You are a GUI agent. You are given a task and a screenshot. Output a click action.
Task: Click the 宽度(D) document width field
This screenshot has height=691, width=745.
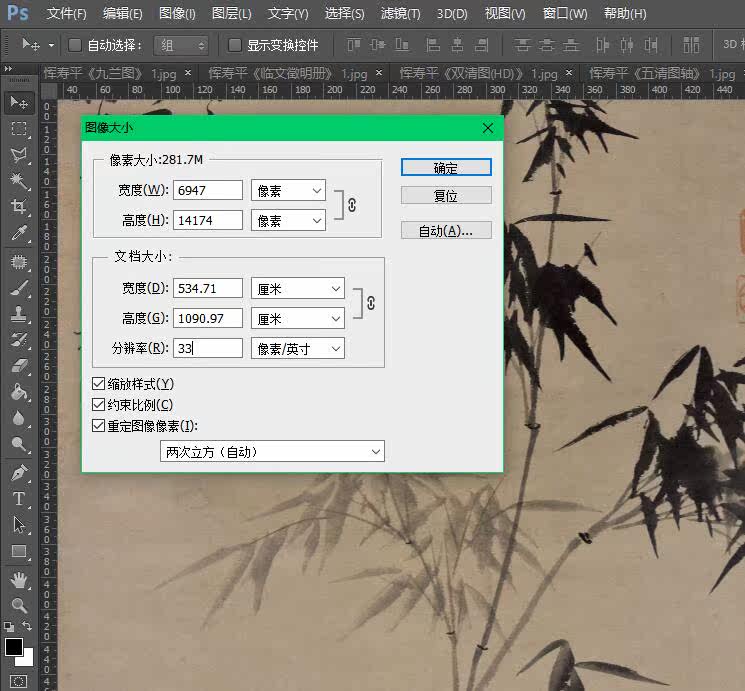click(x=208, y=288)
